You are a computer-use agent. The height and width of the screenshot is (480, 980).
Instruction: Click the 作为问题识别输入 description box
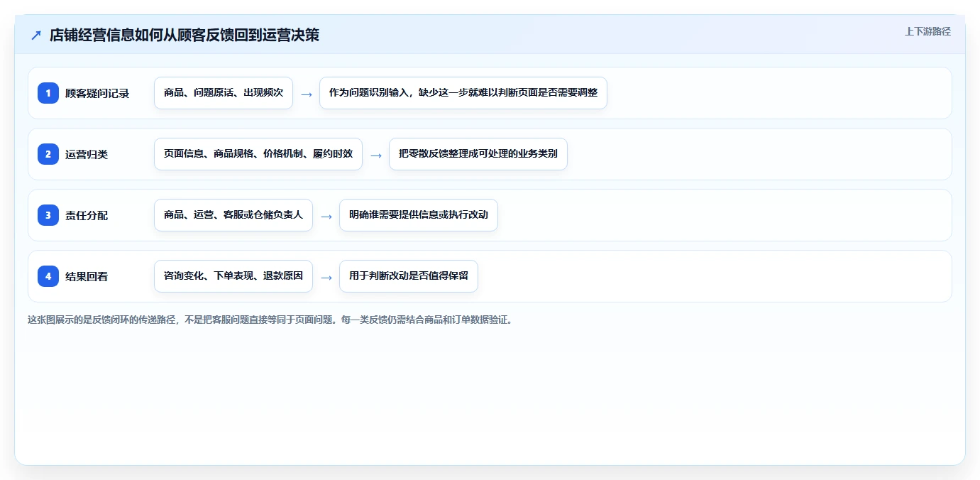[463, 93]
